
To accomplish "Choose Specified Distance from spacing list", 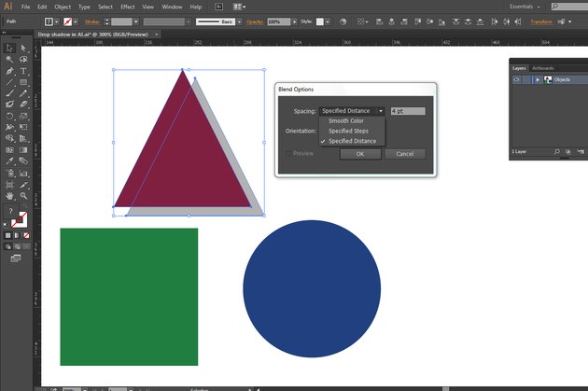I will click(352, 141).
